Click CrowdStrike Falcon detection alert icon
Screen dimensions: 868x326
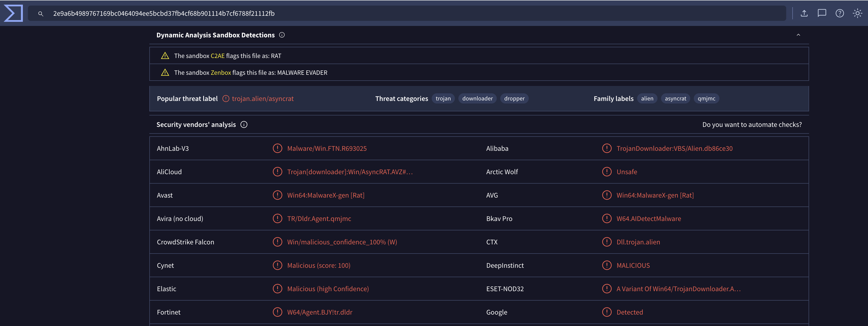click(277, 242)
